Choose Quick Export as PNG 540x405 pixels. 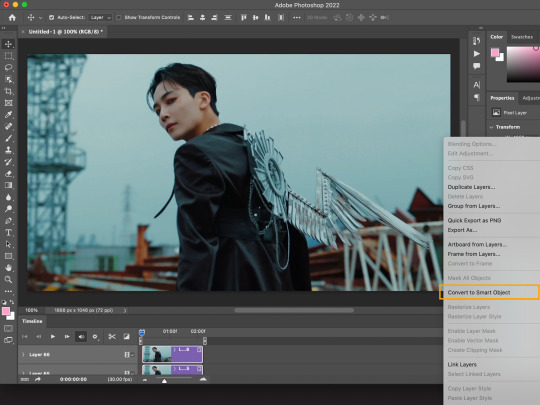474,220
